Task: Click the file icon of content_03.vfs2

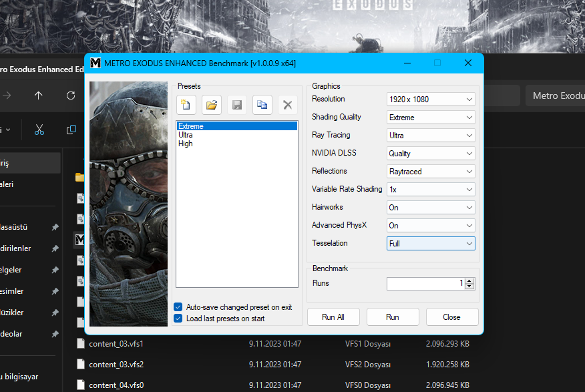Action: coord(81,365)
